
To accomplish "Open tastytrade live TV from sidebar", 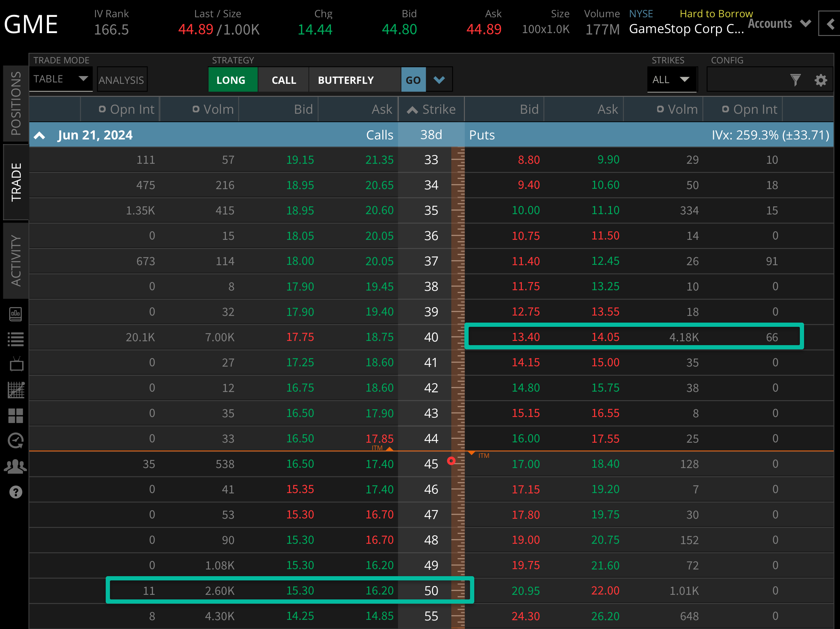I will click(16, 364).
